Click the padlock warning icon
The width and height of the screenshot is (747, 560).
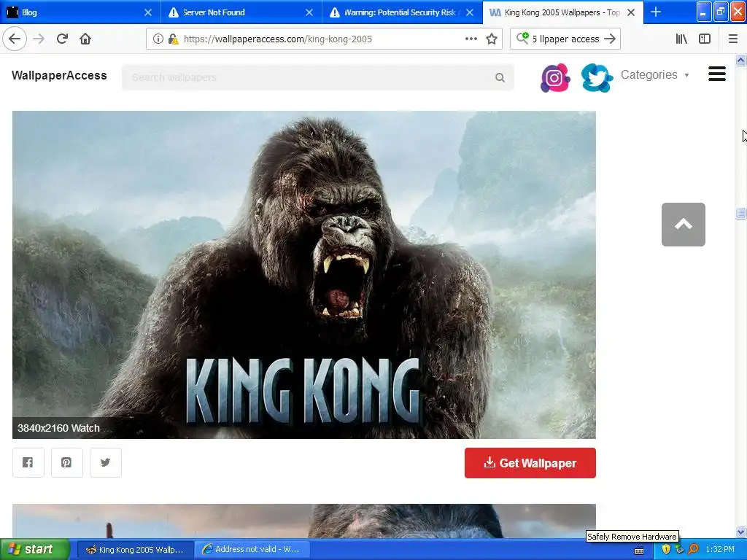point(173,39)
